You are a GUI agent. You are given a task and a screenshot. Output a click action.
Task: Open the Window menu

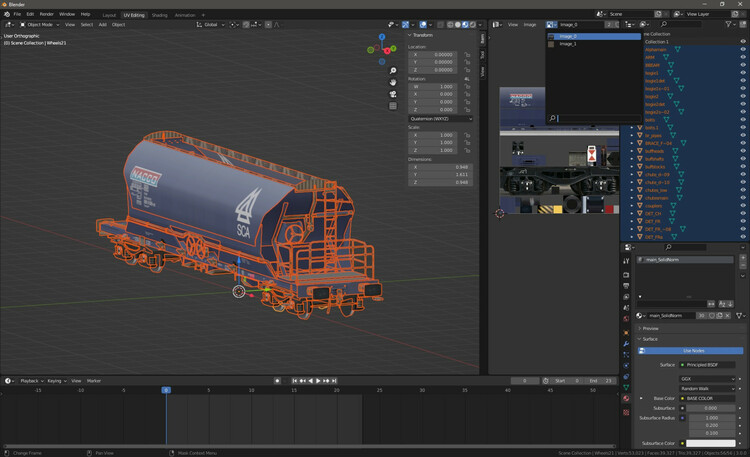pyautogui.click(x=66, y=14)
